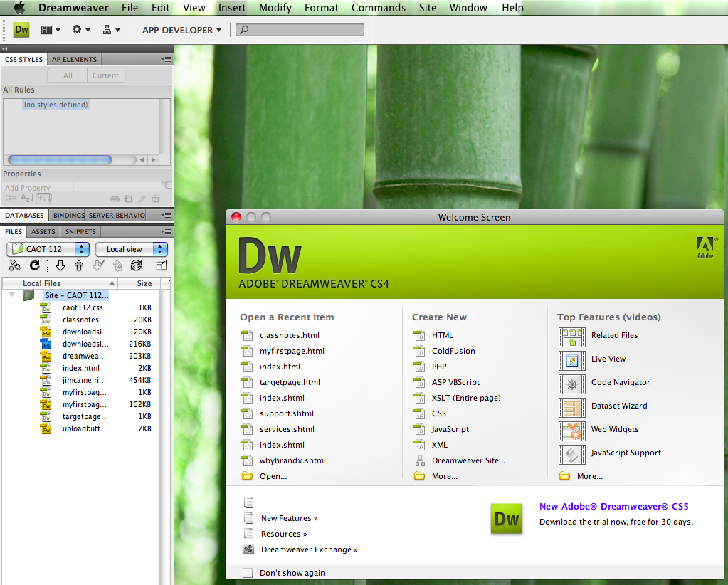Open the CAOT 112 site dropdown
This screenshot has height=585, width=728.
[x=48, y=249]
